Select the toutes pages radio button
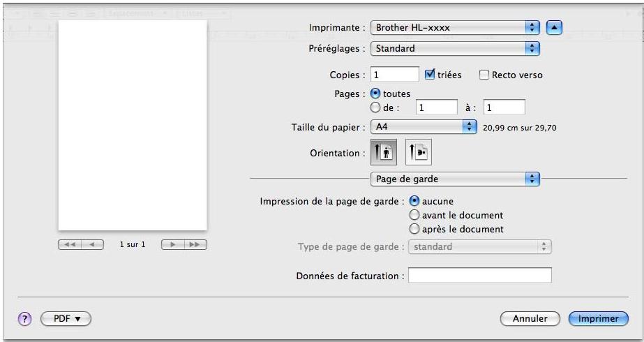 coord(375,94)
